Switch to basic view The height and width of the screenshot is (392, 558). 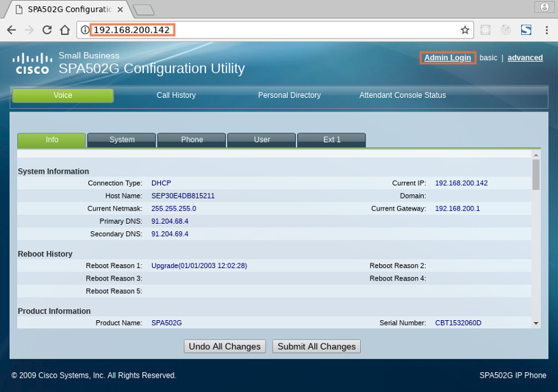488,57
